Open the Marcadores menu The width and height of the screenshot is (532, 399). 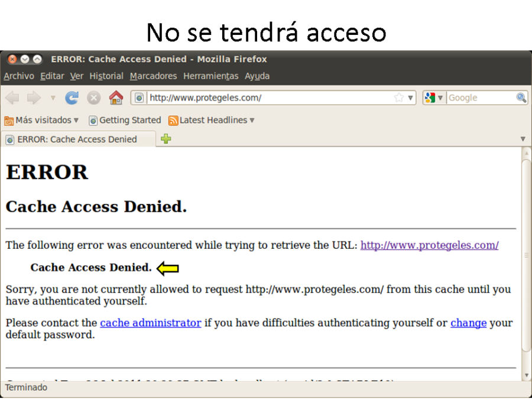click(153, 76)
